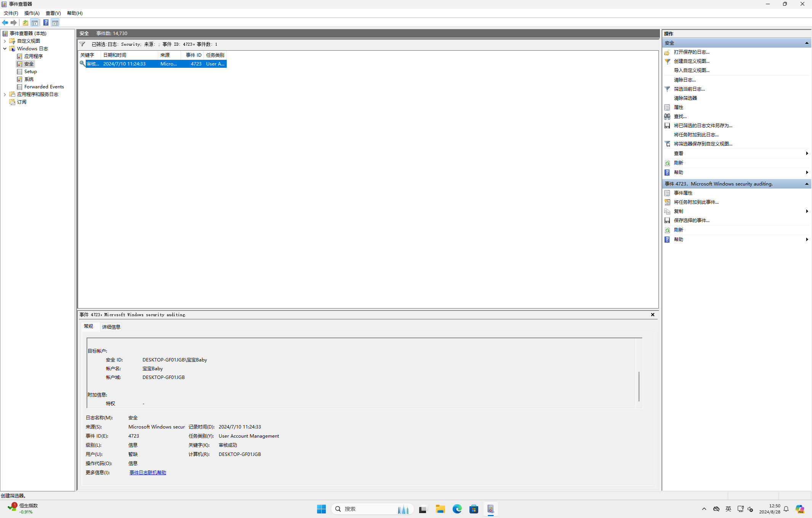Click 清除筛选器 action
Image resolution: width=812 pixels, height=518 pixels.
pyautogui.click(x=685, y=98)
